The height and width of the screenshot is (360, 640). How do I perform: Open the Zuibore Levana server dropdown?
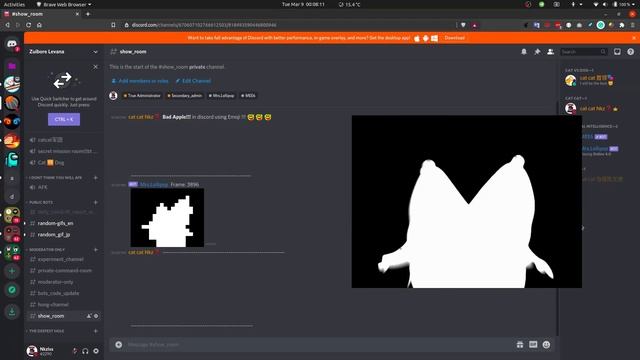(63, 52)
